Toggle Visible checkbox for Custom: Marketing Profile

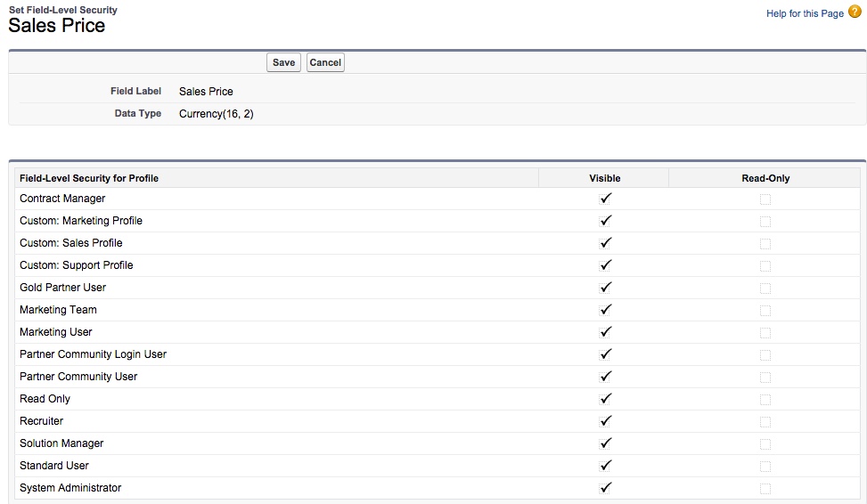605,222
